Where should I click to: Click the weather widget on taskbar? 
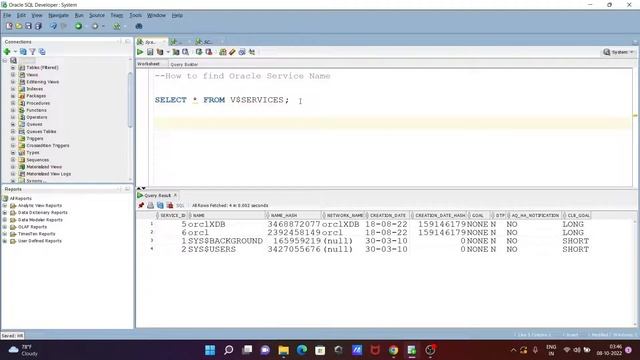coord(23,350)
